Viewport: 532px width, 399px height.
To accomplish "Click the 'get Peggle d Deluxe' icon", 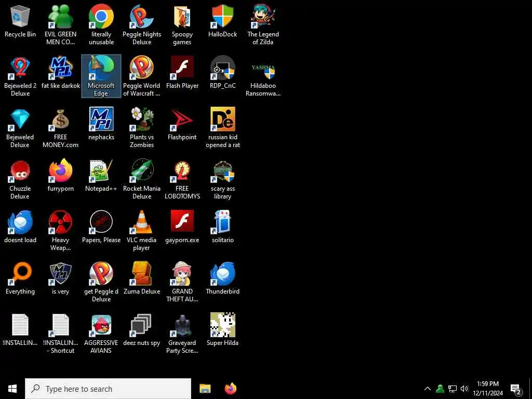I will 101,273.
